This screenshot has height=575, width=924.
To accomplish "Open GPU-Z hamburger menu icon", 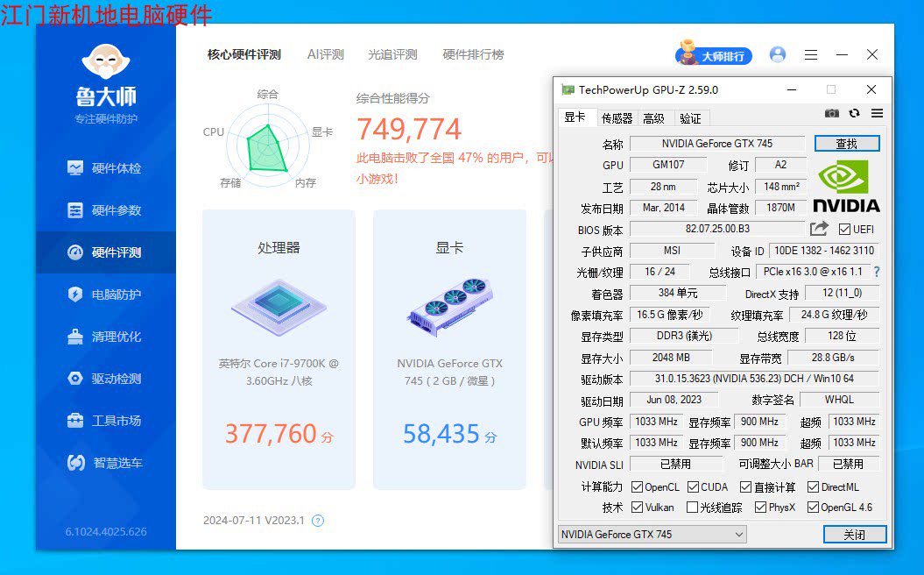I will tap(877, 113).
